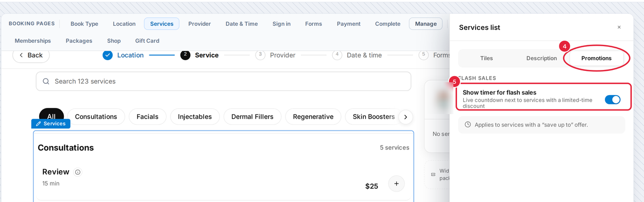Open the Packages page
This screenshot has width=644, height=202.
pyautogui.click(x=79, y=41)
